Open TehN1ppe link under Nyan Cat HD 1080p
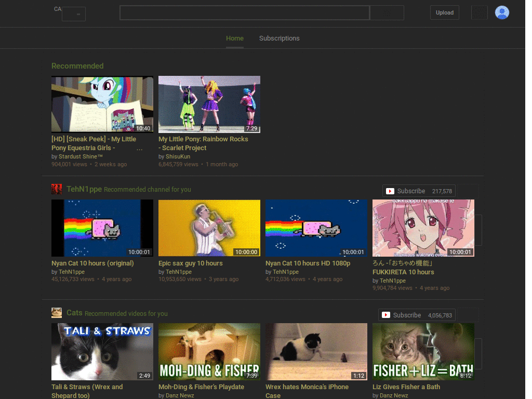Image resolution: width=532 pixels, height=399 pixels. [x=286, y=272]
